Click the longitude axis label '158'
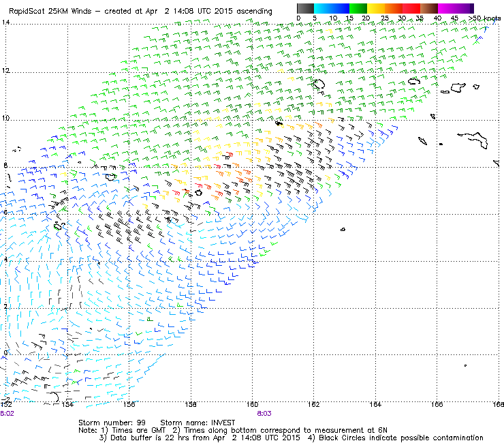This screenshot has width=504, height=443. pos(191,405)
